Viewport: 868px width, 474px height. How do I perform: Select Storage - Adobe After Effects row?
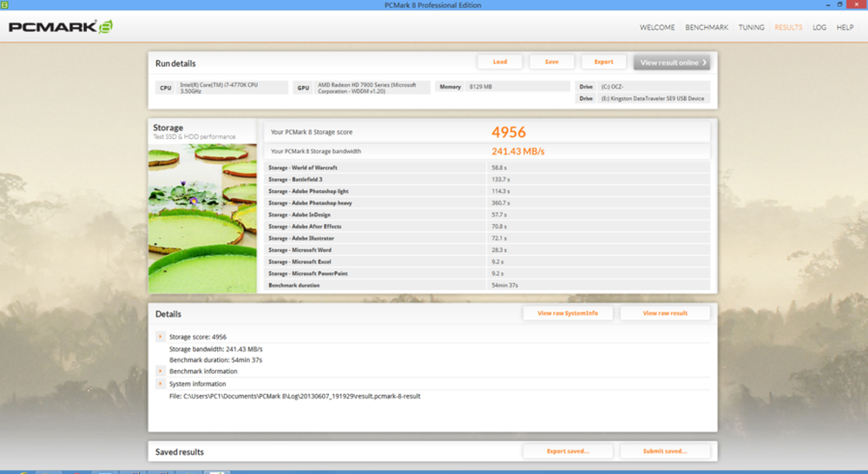point(487,227)
